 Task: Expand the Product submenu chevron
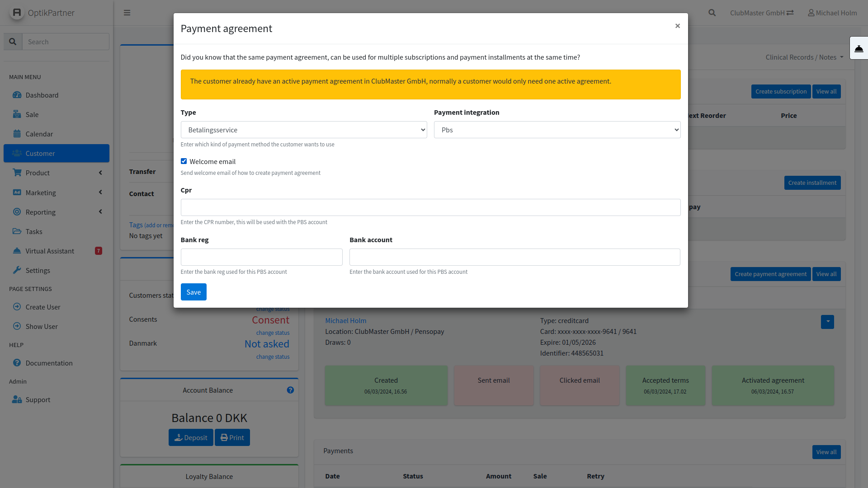[x=100, y=173]
